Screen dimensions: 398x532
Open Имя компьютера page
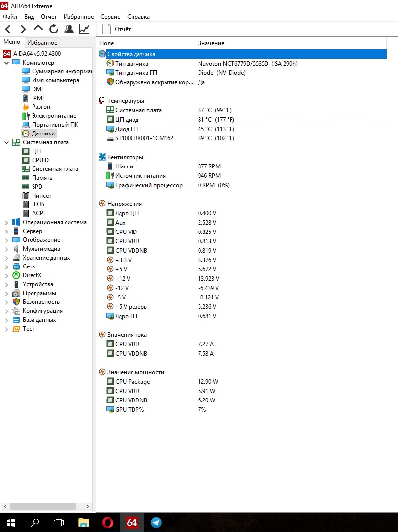click(50, 80)
